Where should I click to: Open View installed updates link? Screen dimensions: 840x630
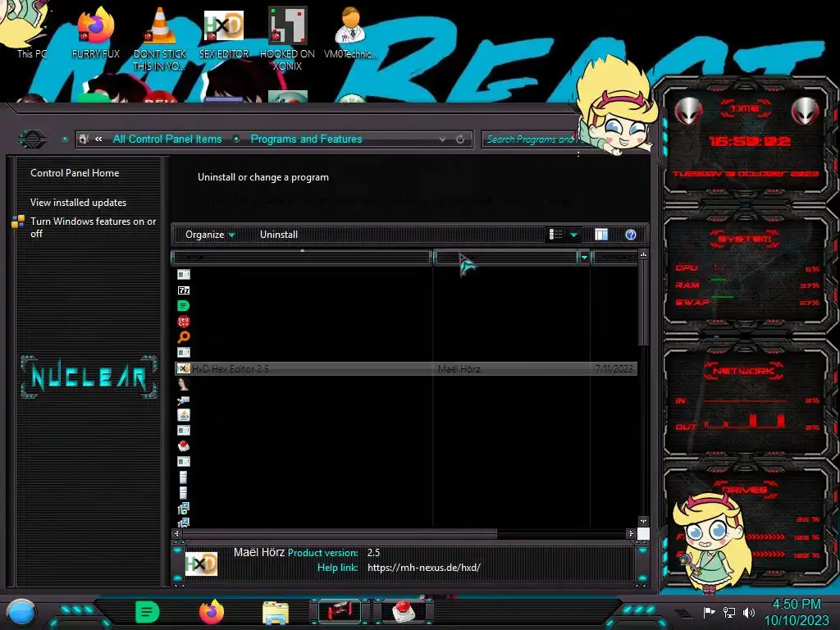(78, 203)
